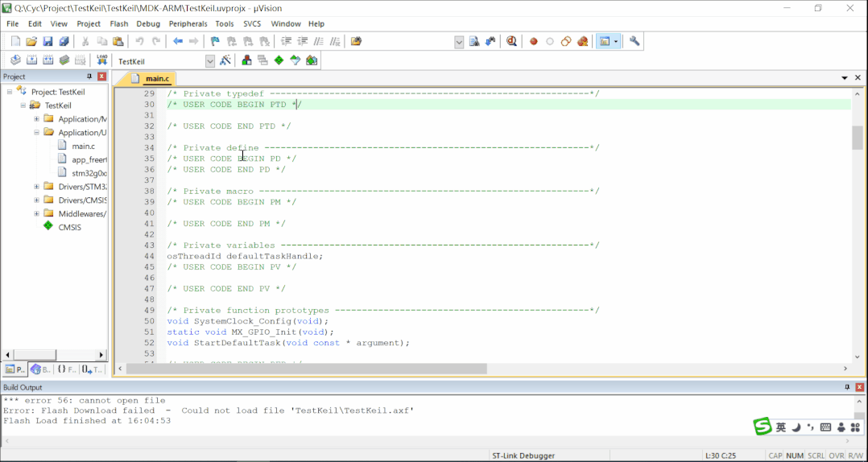This screenshot has width=868, height=462.
Task: Open Pack Installer icon
Action: point(312,60)
